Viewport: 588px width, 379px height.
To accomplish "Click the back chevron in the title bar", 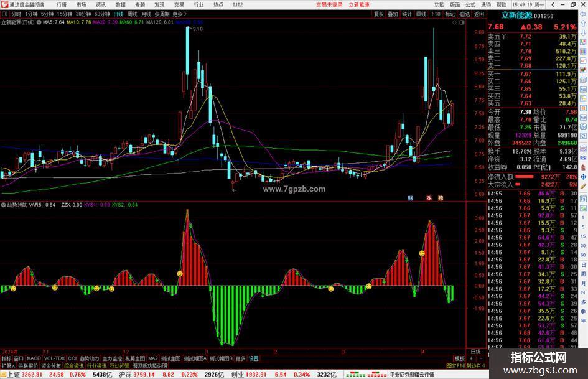I will [x=553, y=4].
